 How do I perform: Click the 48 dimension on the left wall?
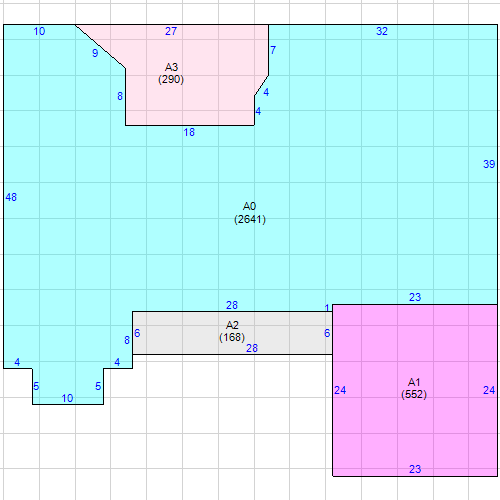[11, 197]
